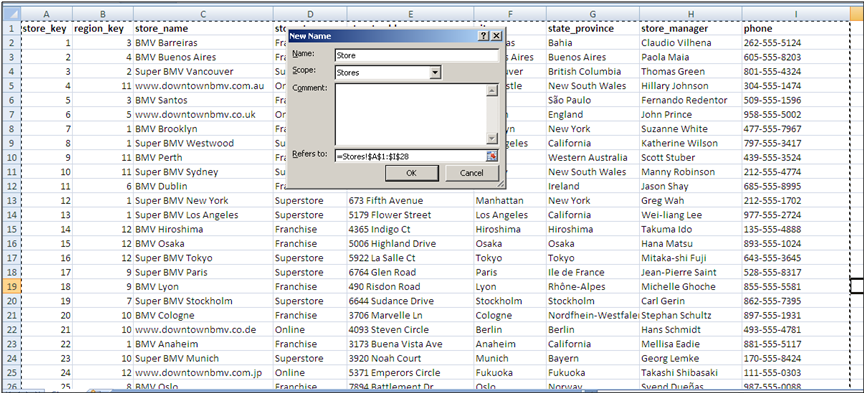Click the store_manager header cell
864x393 pixels.
[690, 29]
